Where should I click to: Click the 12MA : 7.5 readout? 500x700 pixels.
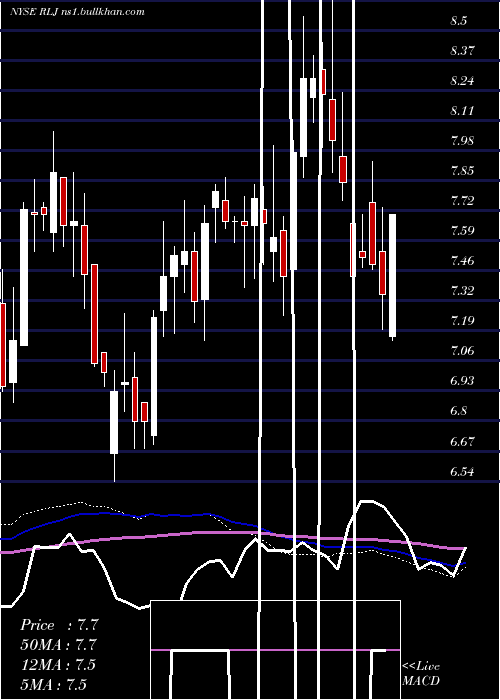point(58,665)
